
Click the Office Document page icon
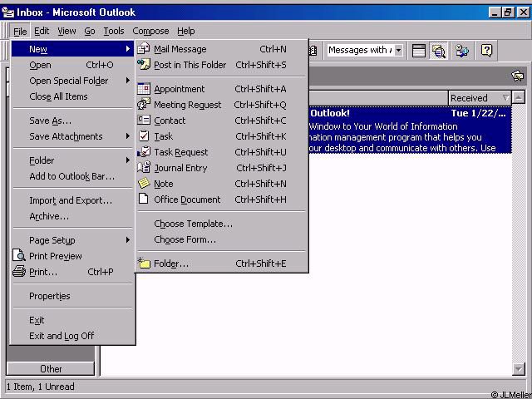click(144, 199)
